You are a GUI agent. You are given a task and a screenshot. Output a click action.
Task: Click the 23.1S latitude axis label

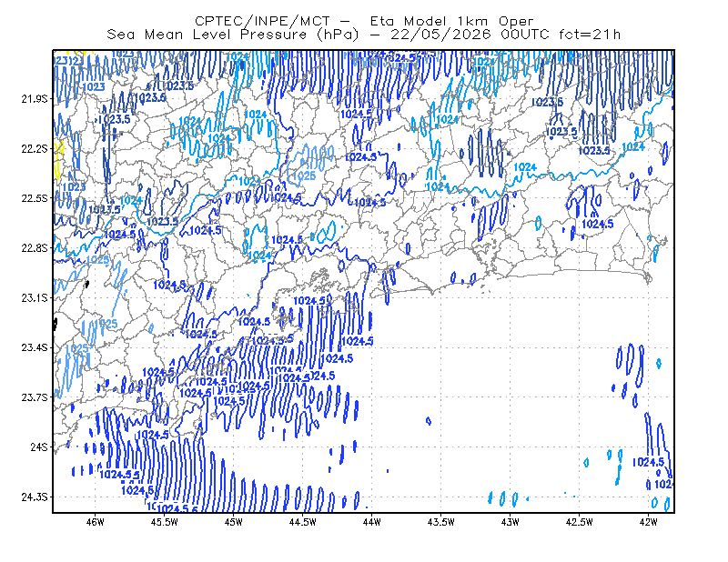(x=35, y=297)
